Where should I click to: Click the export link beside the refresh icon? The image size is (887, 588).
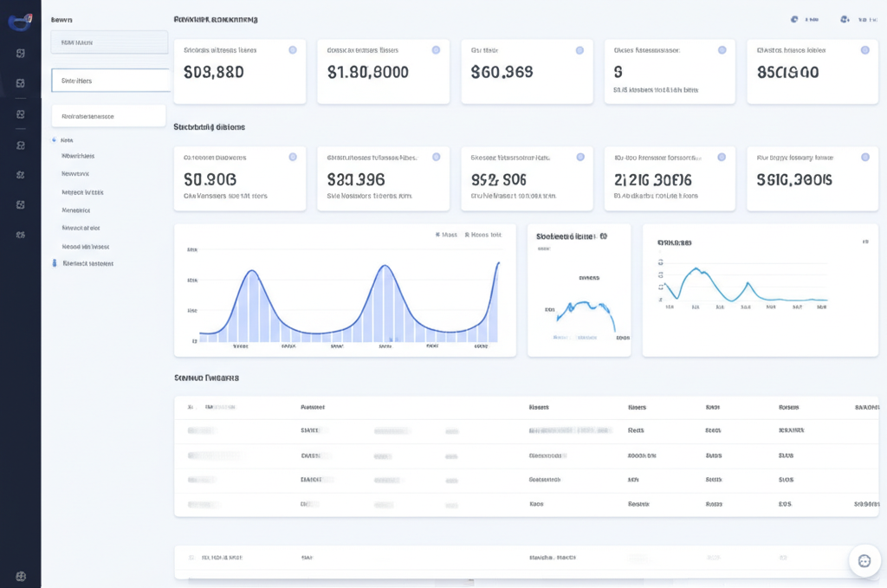[x=814, y=17]
